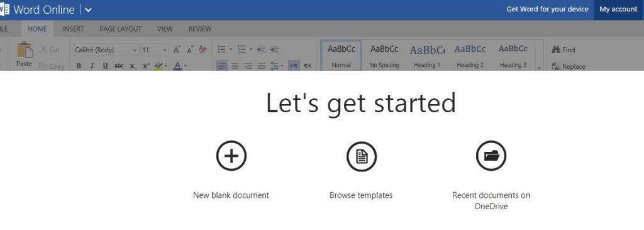Align text right
The width and height of the screenshot is (644, 230).
[x=248, y=66]
